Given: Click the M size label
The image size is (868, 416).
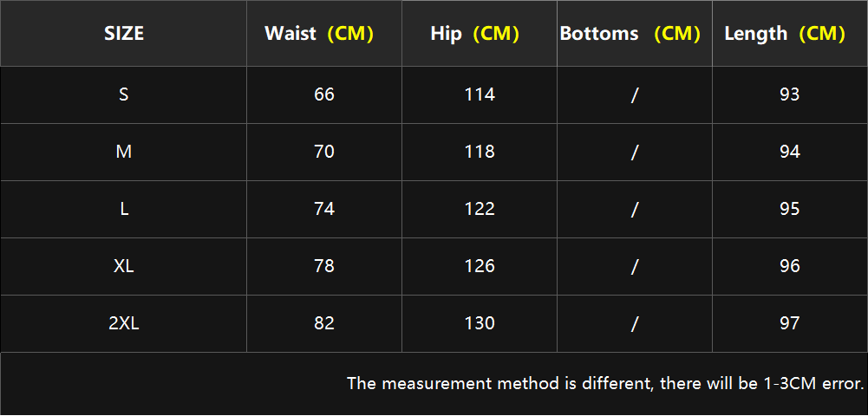Looking at the screenshot, I should click(123, 152).
